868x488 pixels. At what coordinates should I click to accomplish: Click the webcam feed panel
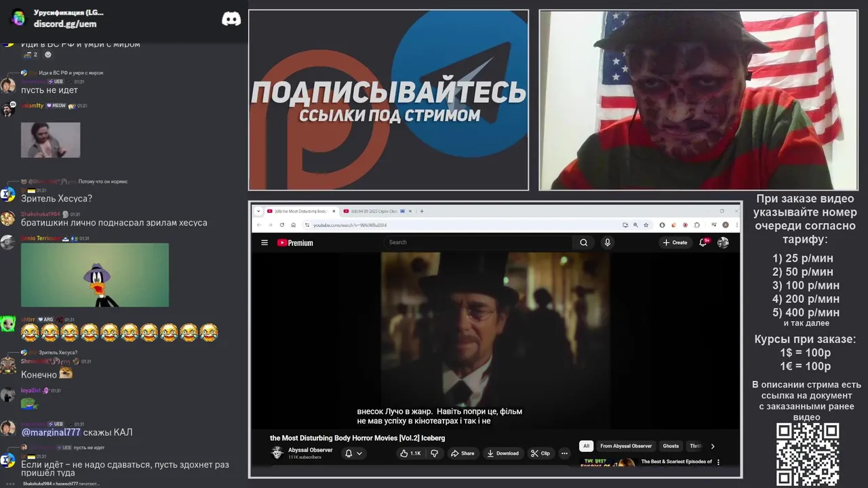(x=698, y=100)
